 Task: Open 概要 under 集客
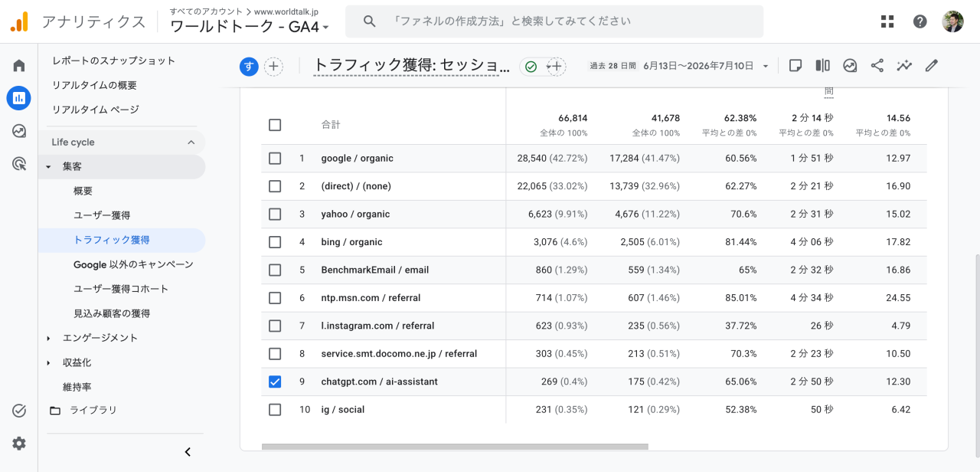[x=83, y=191]
